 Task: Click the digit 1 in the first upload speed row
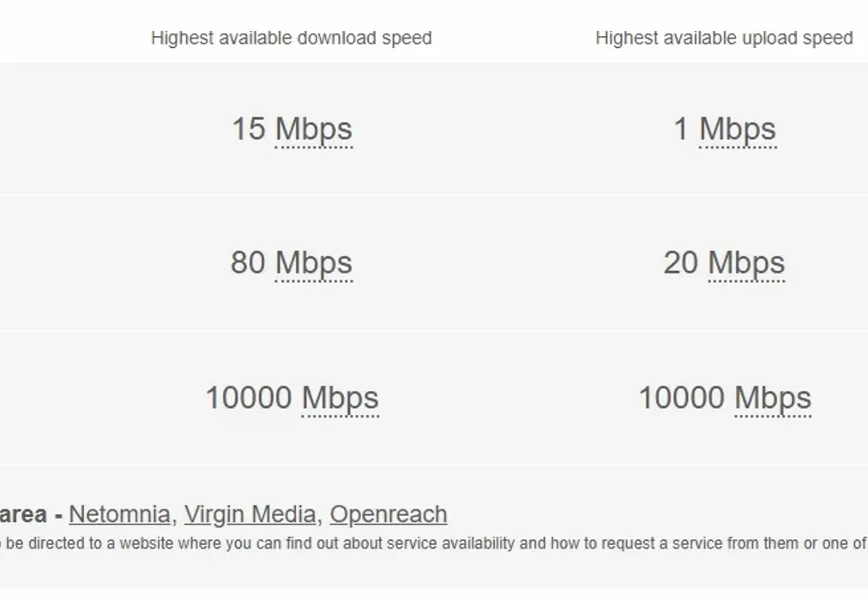tap(681, 129)
